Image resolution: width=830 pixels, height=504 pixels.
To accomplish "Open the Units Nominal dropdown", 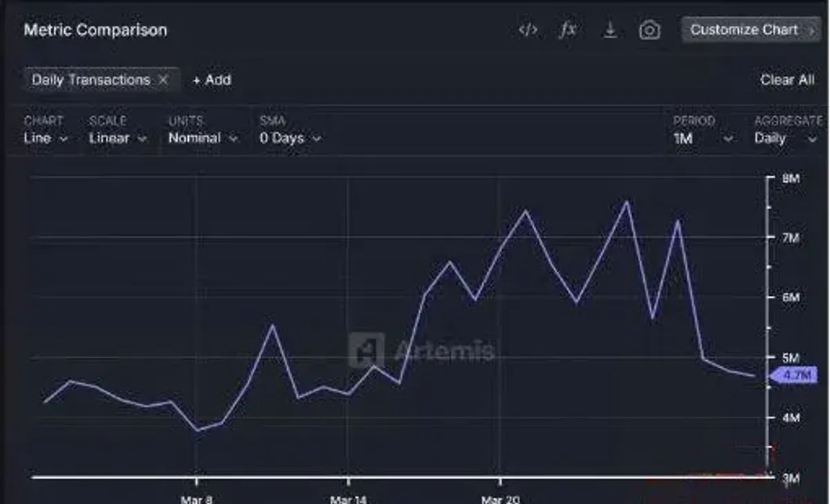I will click(203, 138).
